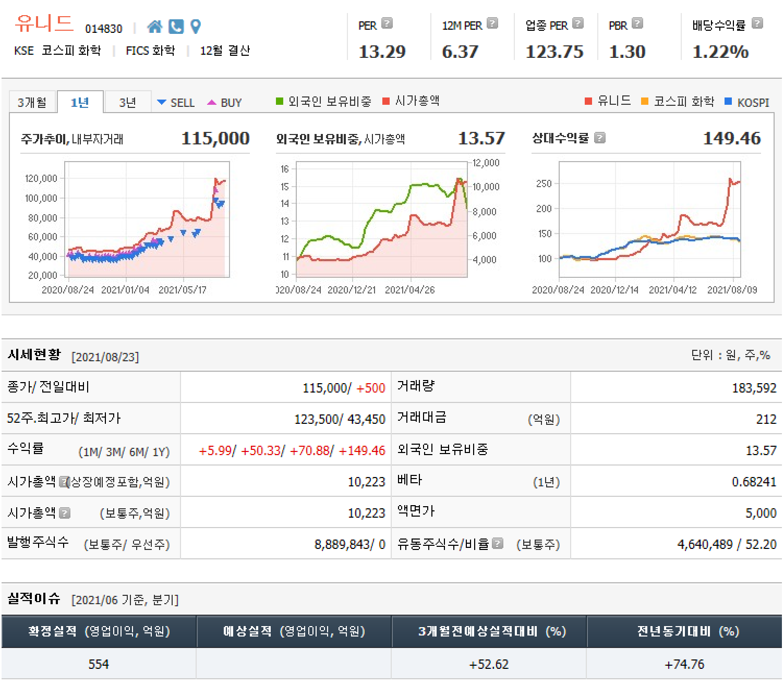This screenshot has width=784, height=685.
Task: Click the 실적이슈 section heading
Action: click(x=34, y=598)
